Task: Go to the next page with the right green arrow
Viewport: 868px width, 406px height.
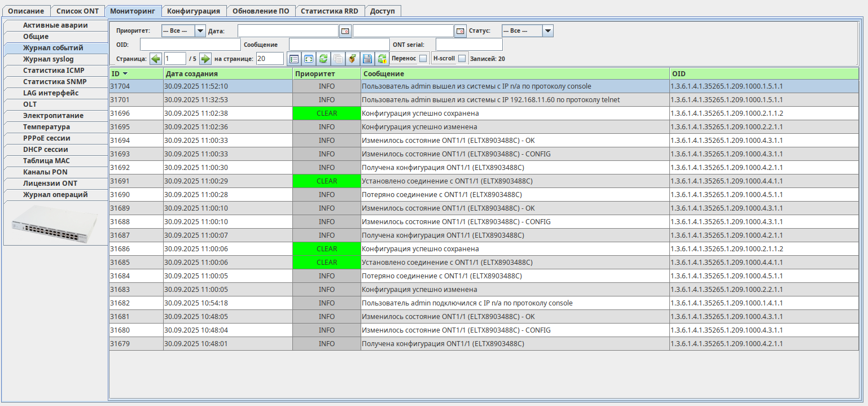Action: click(x=205, y=59)
